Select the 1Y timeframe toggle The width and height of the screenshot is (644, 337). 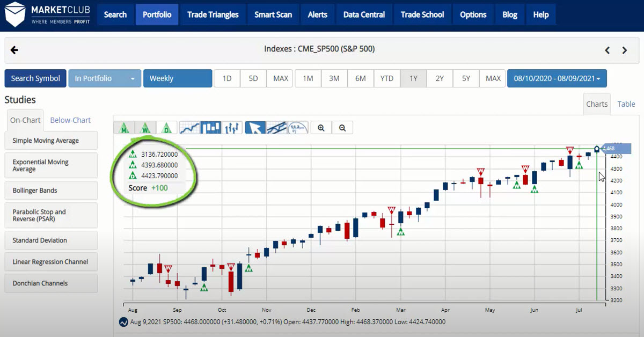[413, 78]
